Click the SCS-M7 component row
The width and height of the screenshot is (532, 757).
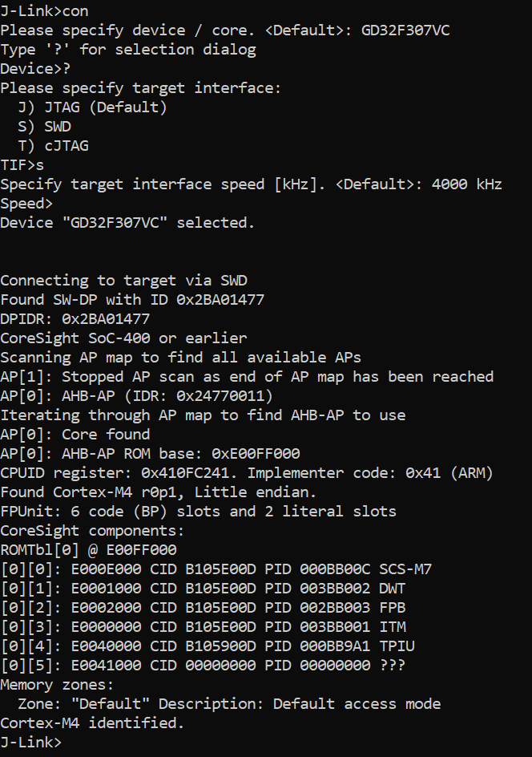click(x=216, y=569)
